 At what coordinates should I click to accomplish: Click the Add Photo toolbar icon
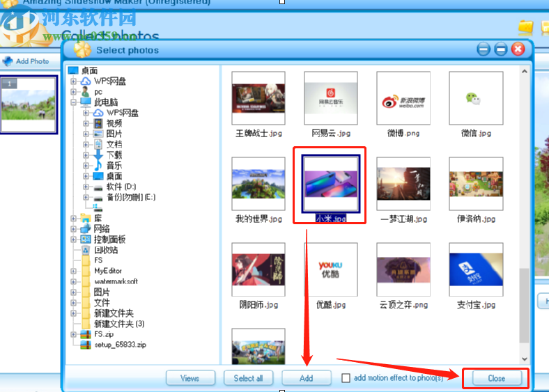pyautogui.click(x=8, y=61)
